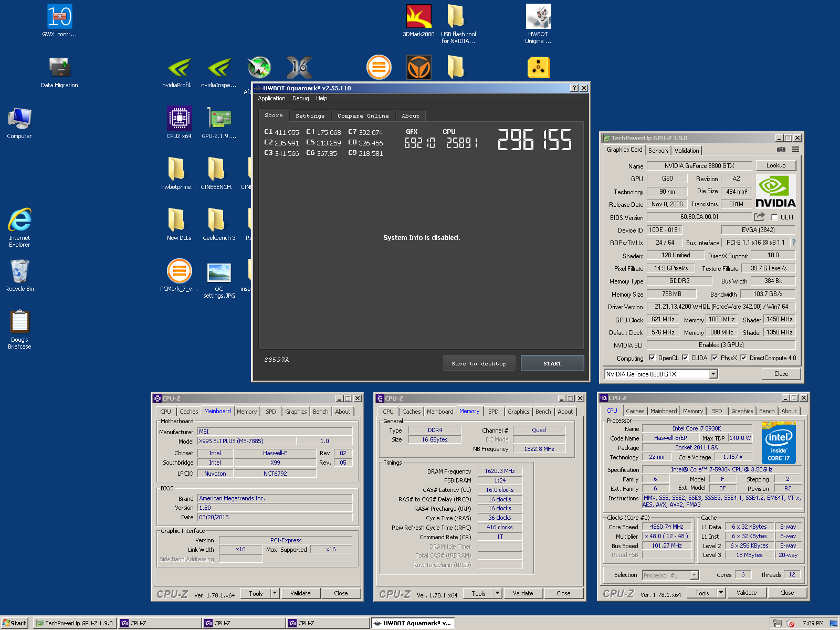Image resolution: width=840 pixels, height=630 pixels.
Task: Open CINEBENCH folder on desktop
Action: 219,173
